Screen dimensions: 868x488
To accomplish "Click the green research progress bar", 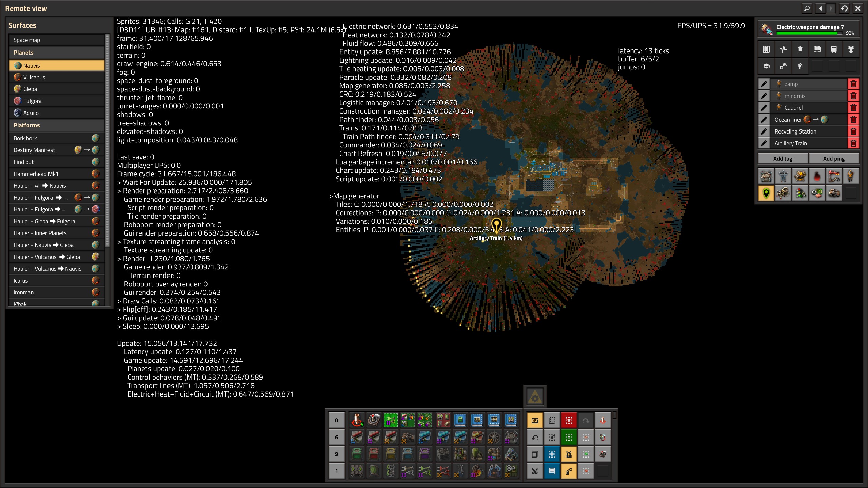I will tap(809, 33).
